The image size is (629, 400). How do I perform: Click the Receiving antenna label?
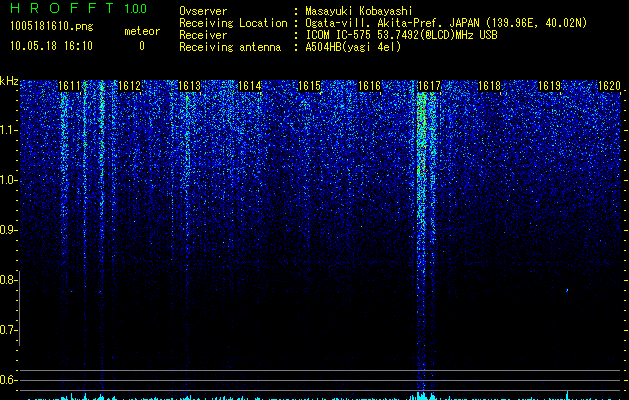click(230, 47)
